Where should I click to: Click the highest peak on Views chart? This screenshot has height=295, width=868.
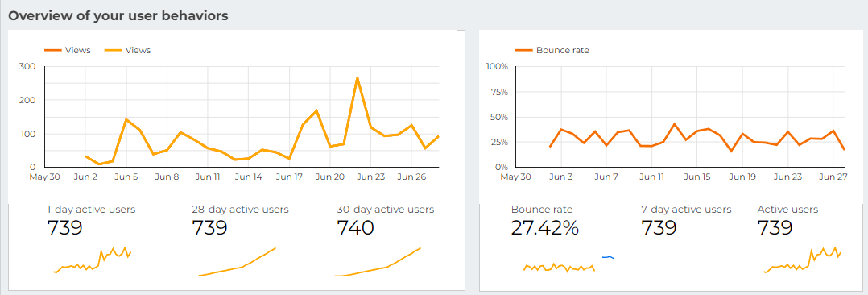357,78
